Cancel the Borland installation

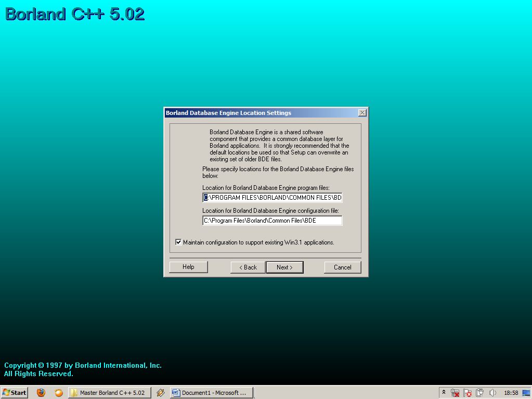[342, 267]
